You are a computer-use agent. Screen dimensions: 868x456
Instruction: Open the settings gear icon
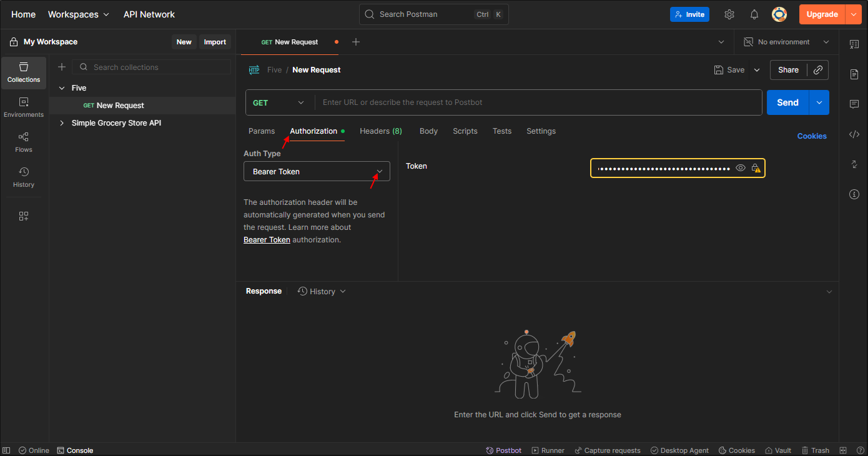pyautogui.click(x=729, y=14)
